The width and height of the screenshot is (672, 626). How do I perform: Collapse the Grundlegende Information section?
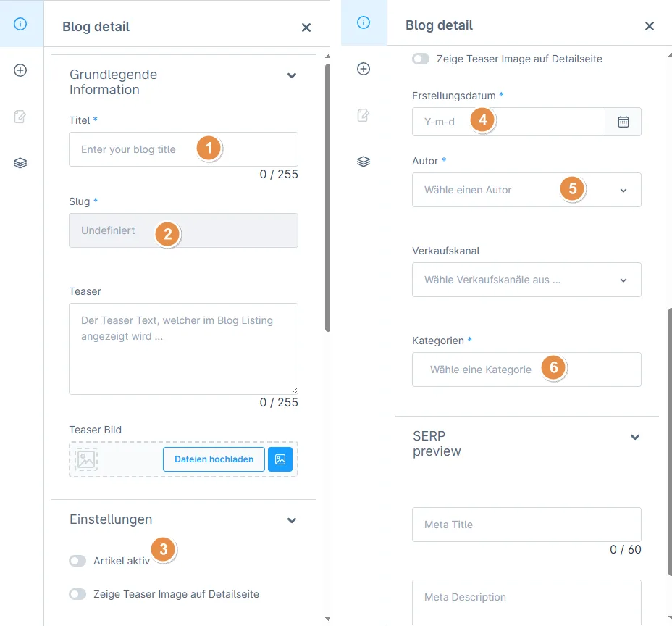point(291,76)
